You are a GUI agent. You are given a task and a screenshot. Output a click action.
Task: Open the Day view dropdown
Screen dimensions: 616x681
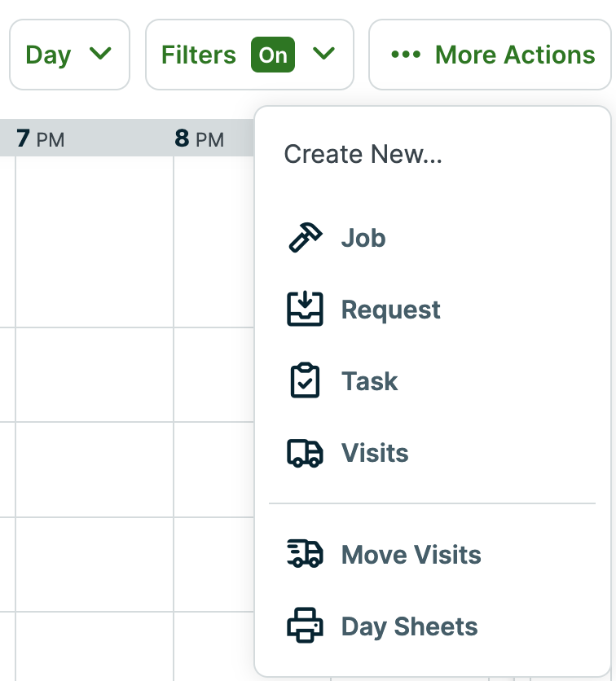(69, 55)
